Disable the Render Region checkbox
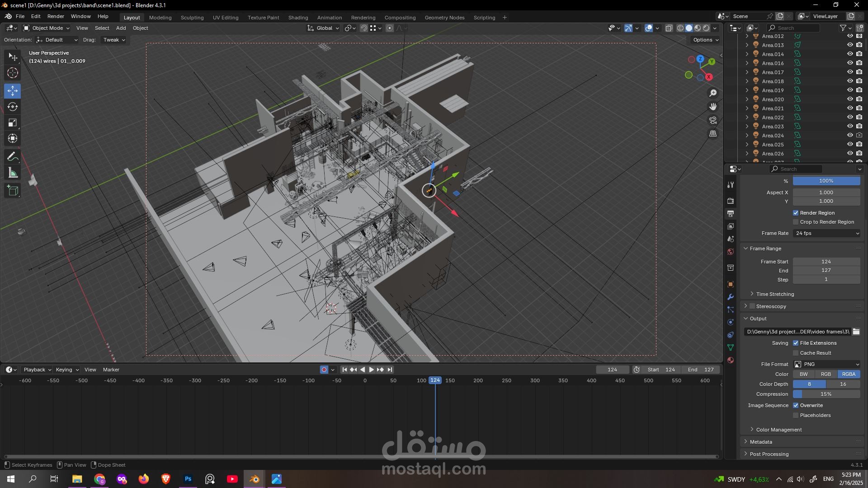 coord(796,213)
